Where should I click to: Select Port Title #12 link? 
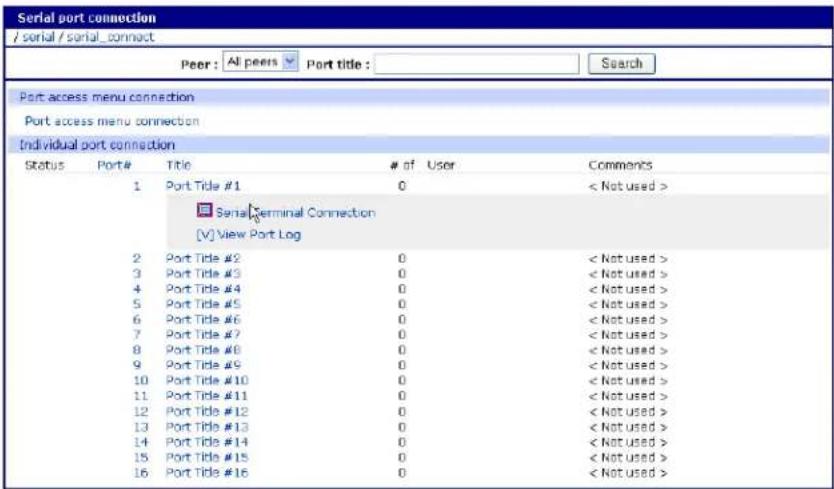[207, 411]
